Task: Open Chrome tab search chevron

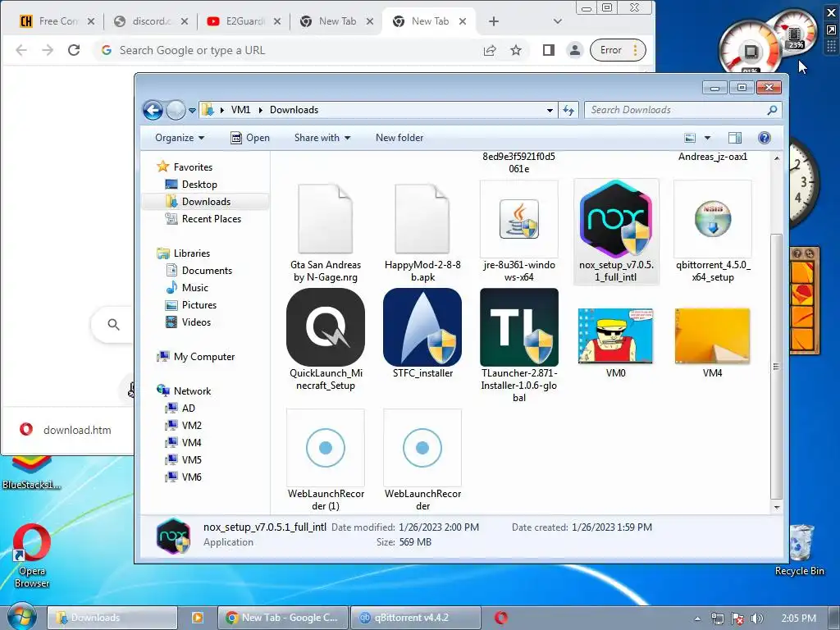Action: [557, 21]
